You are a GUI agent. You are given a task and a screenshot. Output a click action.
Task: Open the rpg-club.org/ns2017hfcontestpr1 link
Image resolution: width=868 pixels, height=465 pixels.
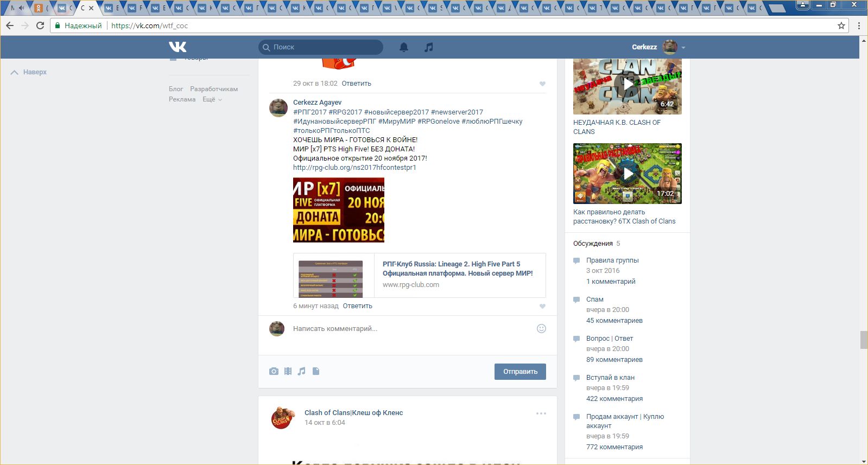(354, 168)
